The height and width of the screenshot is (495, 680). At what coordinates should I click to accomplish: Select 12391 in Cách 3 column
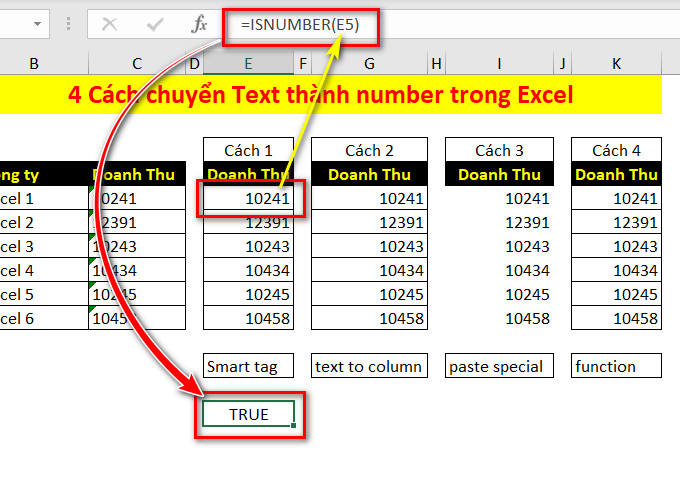499,223
